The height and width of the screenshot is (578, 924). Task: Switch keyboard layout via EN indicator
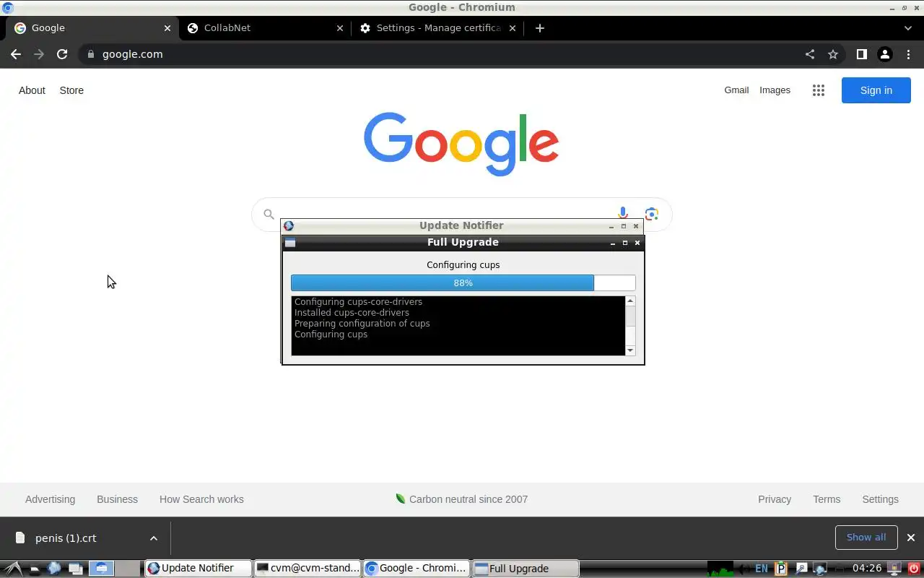[x=761, y=569]
